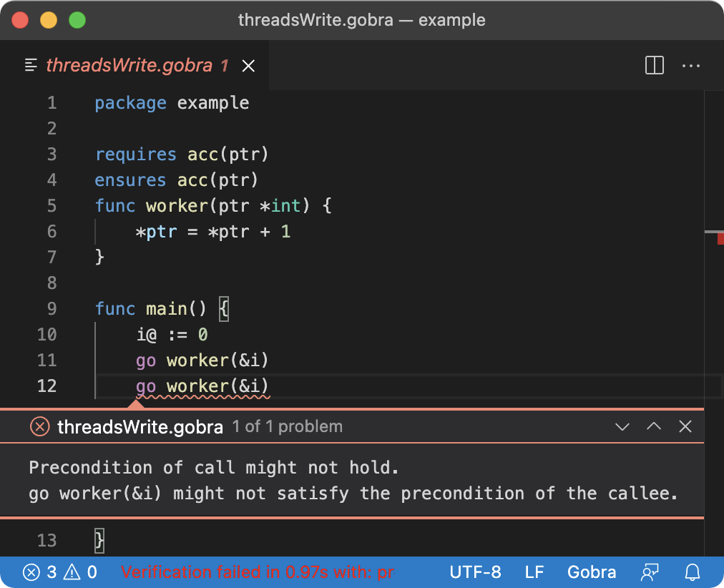Close the problem peek panel
The image size is (724, 588).
tap(685, 427)
